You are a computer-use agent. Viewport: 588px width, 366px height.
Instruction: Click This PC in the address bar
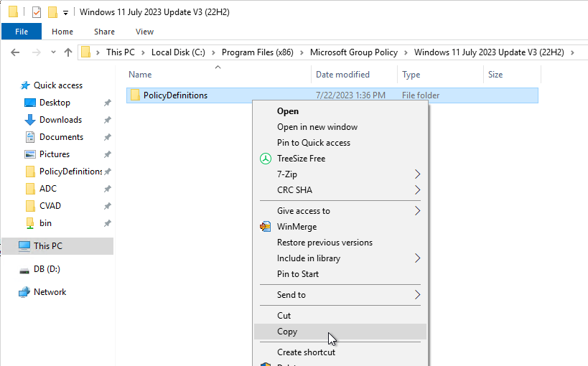click(x=121, y=52)
